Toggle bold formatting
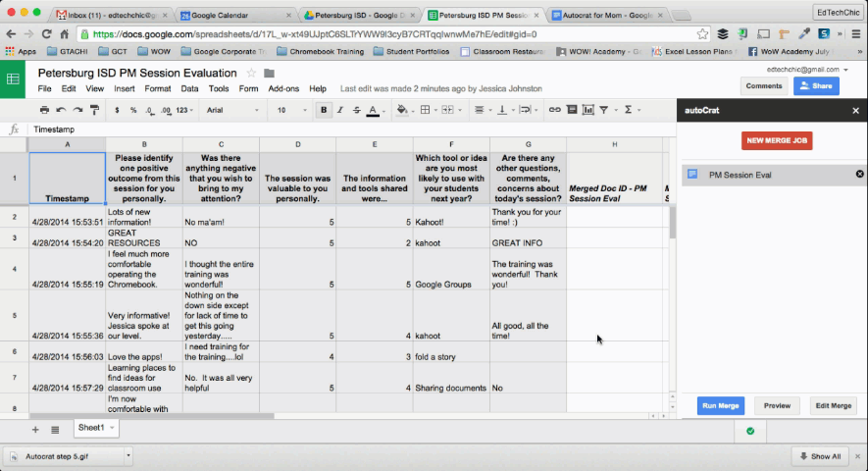The width and height of the screenshot is (868, 471). tap(324, 110)
